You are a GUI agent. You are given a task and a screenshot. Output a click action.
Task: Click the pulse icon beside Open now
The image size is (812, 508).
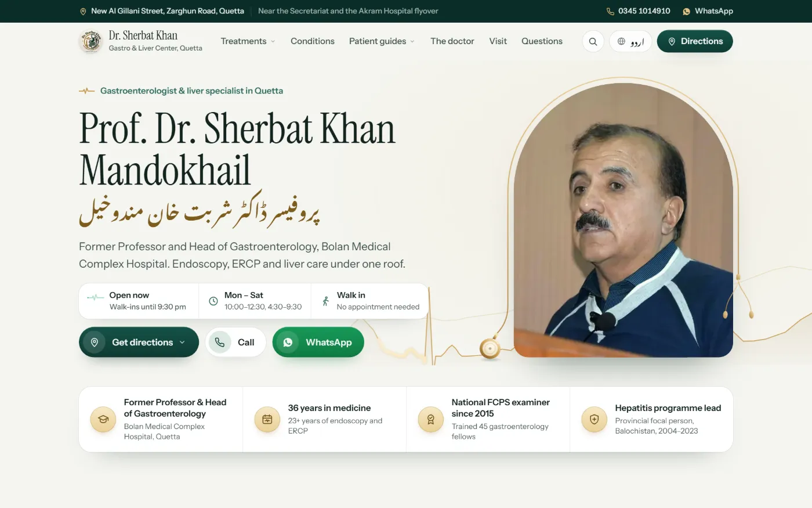pos(95,297)
